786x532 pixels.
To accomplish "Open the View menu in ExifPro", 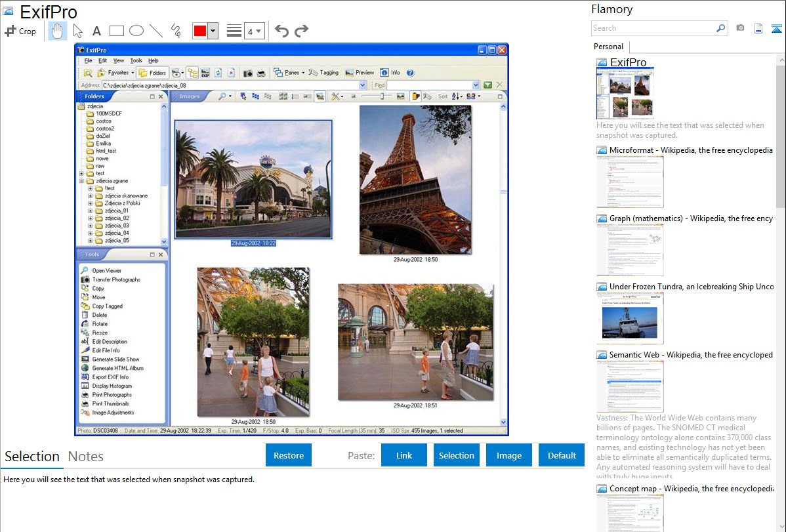I will [118, 60].
